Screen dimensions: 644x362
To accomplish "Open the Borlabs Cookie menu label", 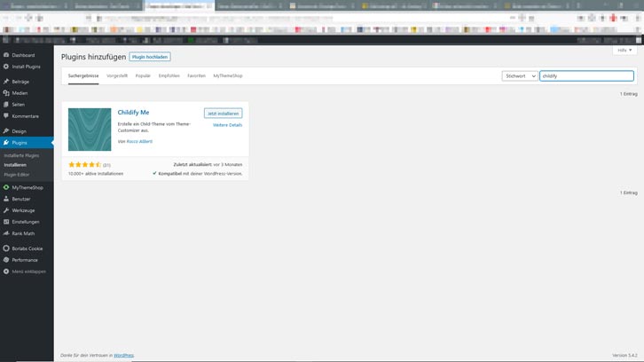I will coord(27,248).
